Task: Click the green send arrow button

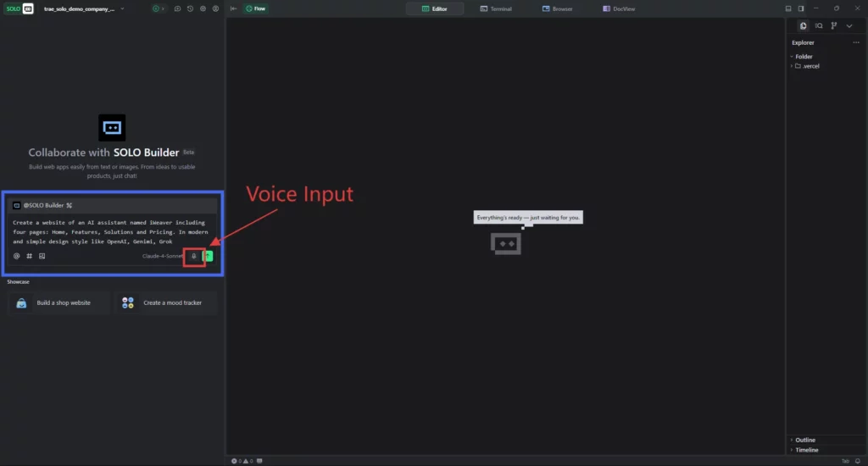Action: pos(209,256)
